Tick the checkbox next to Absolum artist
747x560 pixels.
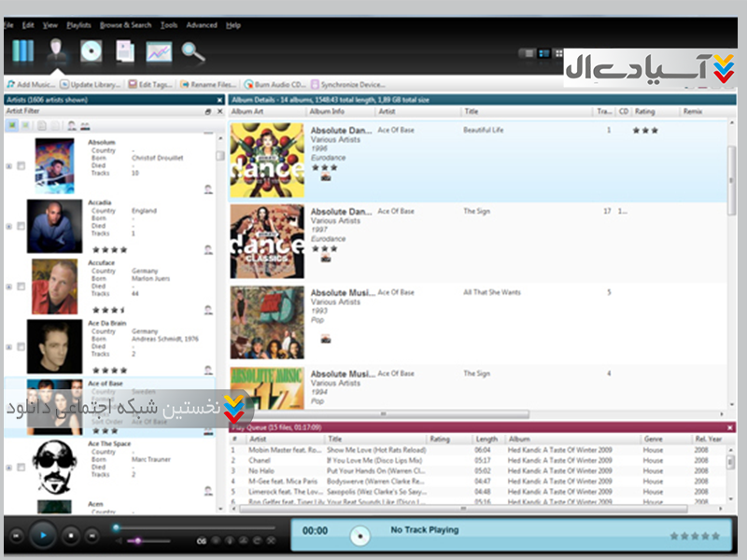[x=21, y=166]
